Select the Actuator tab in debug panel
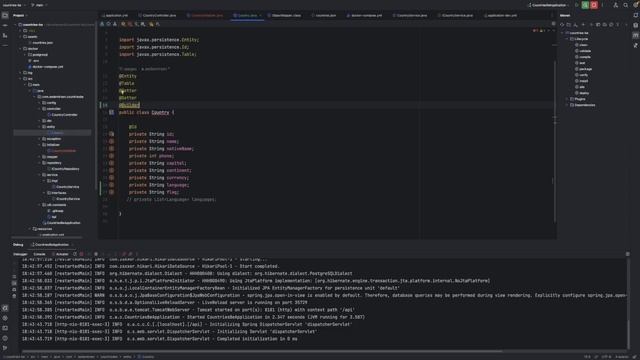 click(x=60, y=254)
